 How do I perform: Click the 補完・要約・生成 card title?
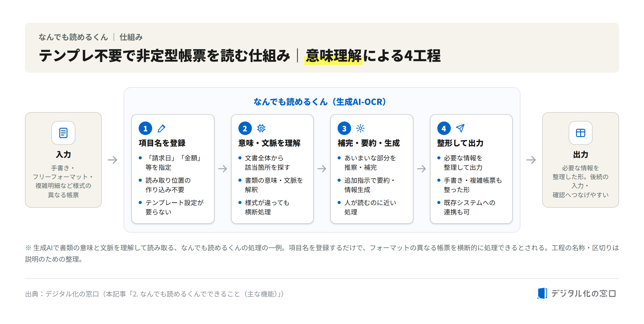pos(369,143)
